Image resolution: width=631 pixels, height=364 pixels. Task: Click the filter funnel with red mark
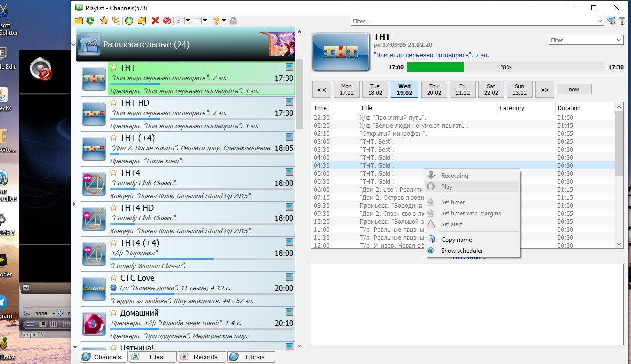pyautogui.click(x=611, y=21)
